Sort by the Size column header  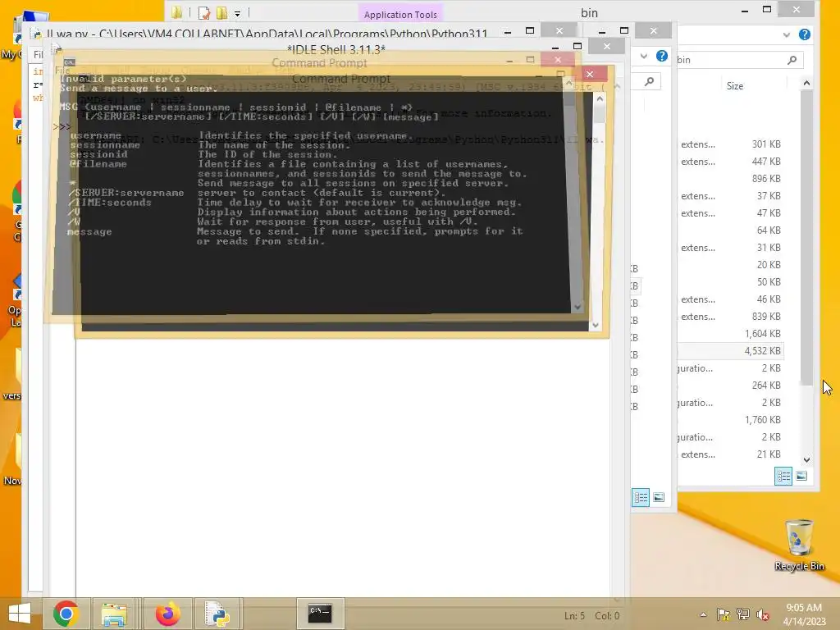(734, 85)
